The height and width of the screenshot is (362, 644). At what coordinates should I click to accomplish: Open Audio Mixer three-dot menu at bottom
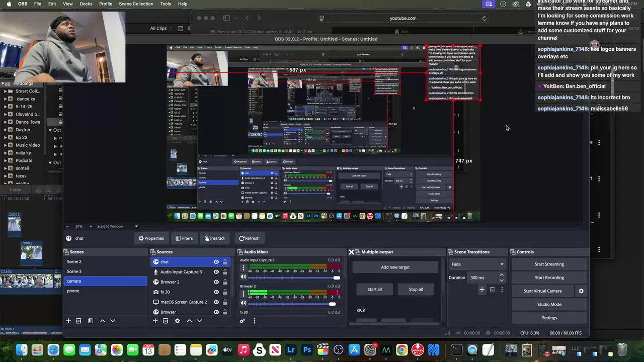tap(254, 321)
